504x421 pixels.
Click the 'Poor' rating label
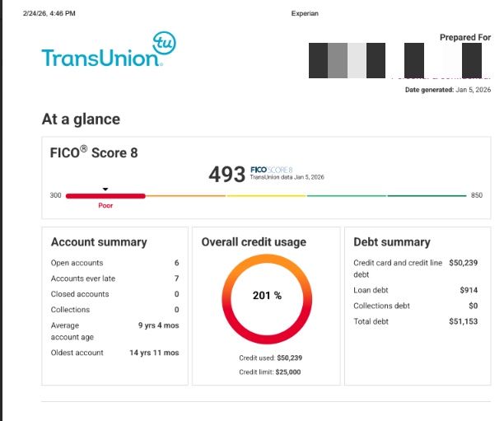[x=105, y=205]
